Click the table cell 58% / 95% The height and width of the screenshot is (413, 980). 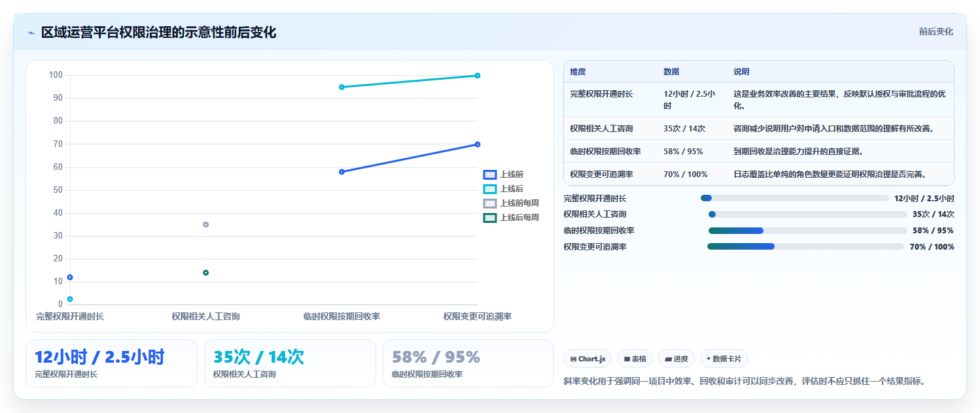(683, 152)
